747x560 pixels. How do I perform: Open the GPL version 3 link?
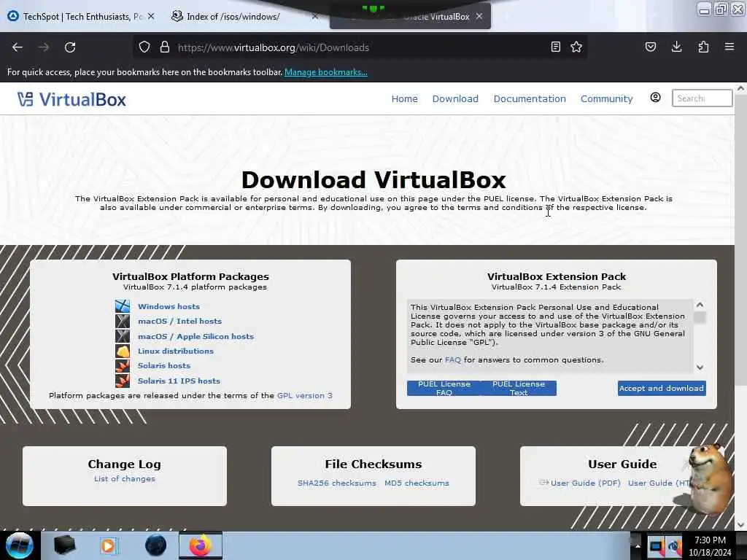click(x=305, y=395)
